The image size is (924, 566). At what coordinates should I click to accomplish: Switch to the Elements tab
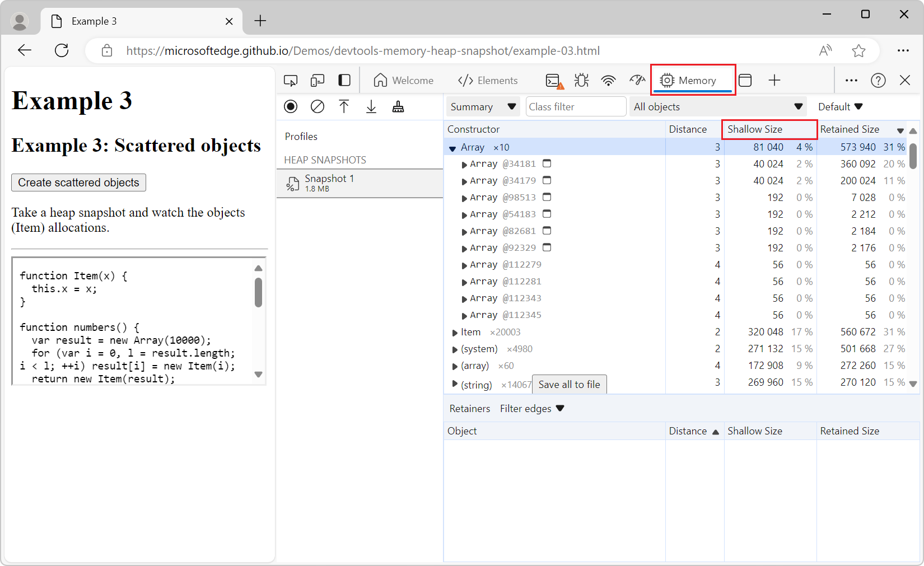pos(488,80)
